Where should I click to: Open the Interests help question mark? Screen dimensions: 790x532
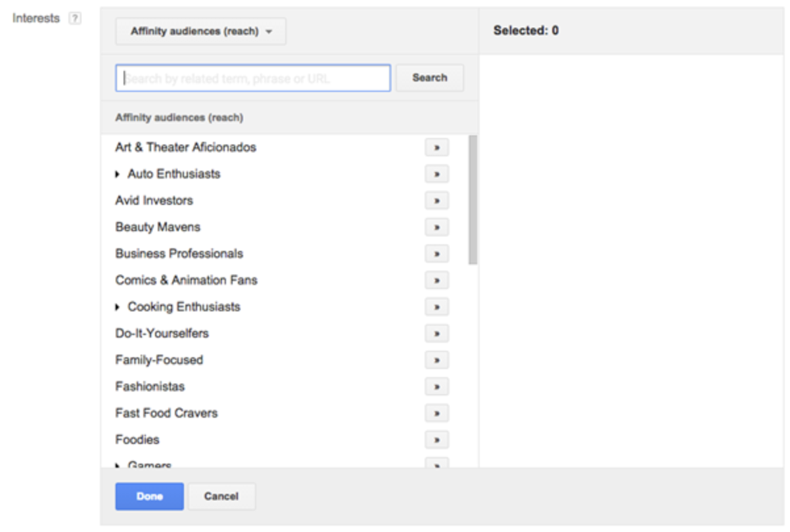[75, 19]
